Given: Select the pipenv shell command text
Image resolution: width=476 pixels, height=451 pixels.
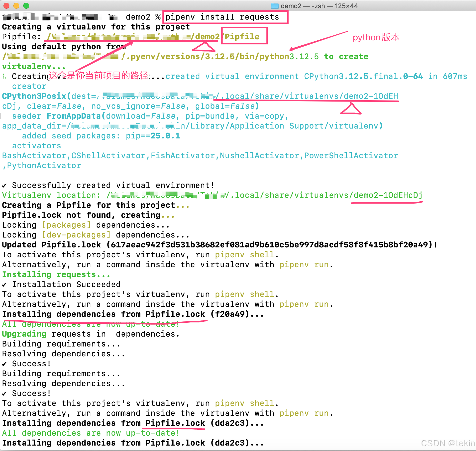Looking at the screenshot, I should point(244,255).
